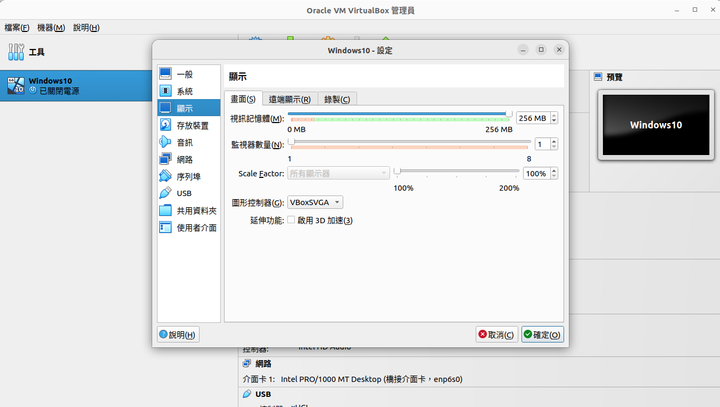Click the 256 MB video memory field
This screenshot has width=720, height=407.
pos(533,118)
